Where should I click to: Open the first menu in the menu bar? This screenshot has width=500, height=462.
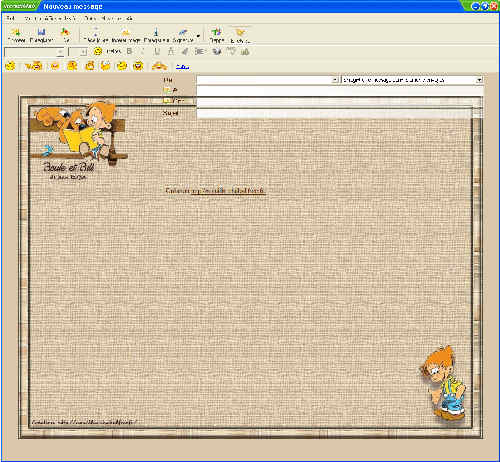(x=11, y=18)
